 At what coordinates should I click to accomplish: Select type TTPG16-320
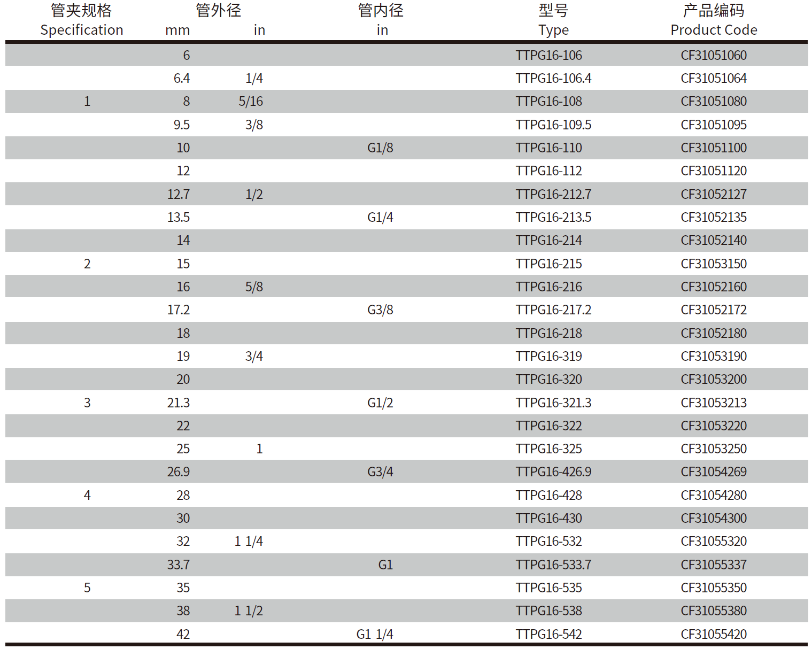[548, 379]
